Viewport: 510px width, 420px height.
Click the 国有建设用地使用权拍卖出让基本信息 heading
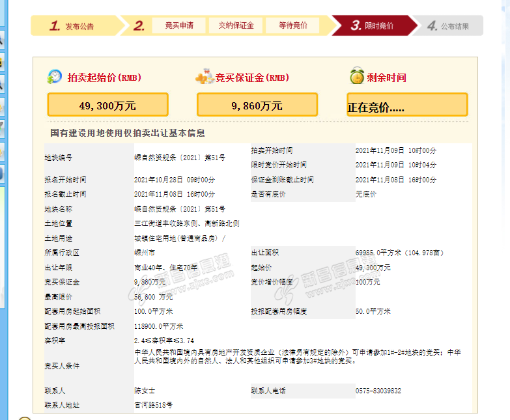tap(128, 133)
